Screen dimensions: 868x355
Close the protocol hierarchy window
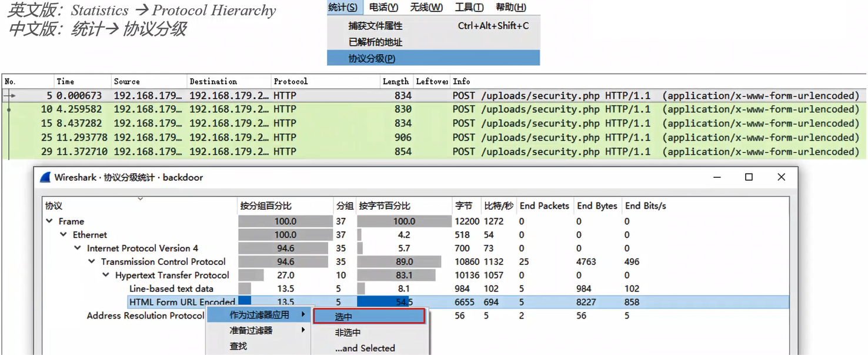[x=781, y=177]
